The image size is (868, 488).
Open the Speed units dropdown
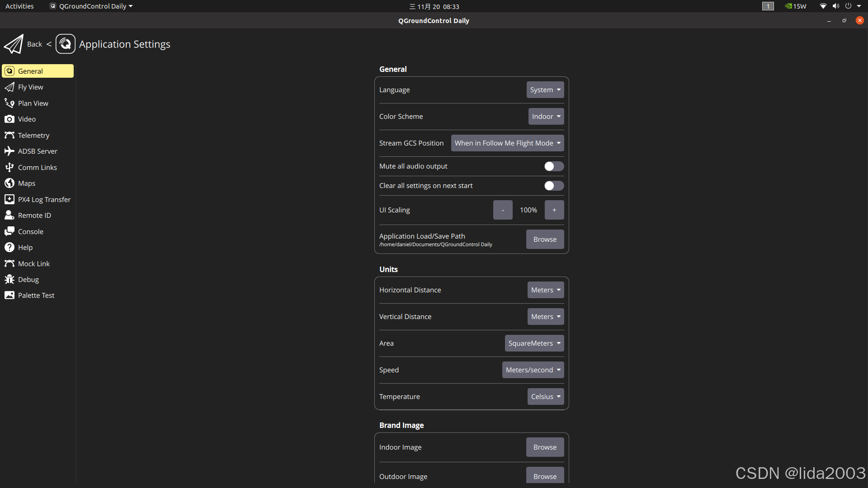pyautogui.click(x=533, y=370)
